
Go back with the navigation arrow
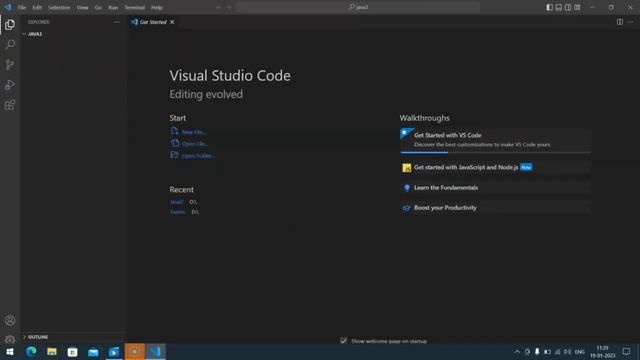(x=218, y=7)
